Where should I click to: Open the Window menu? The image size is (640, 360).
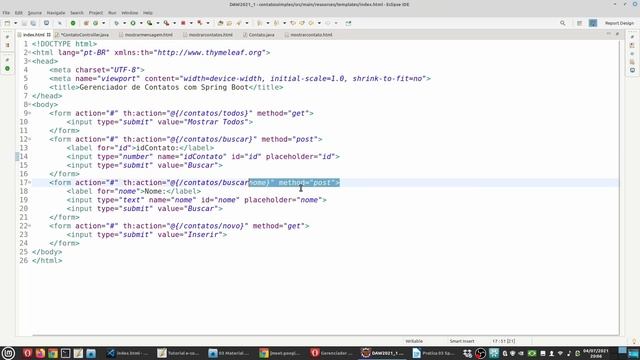[x=129, y=13]
